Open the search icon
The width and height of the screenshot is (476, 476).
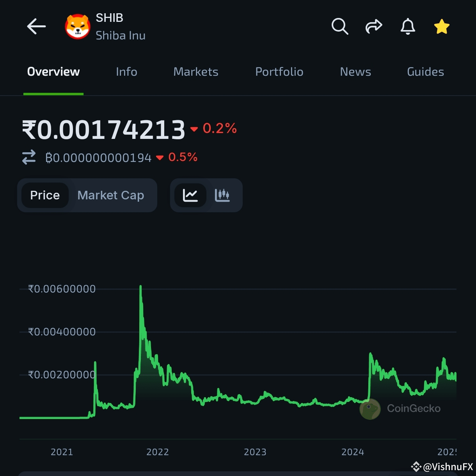(339, 27)
